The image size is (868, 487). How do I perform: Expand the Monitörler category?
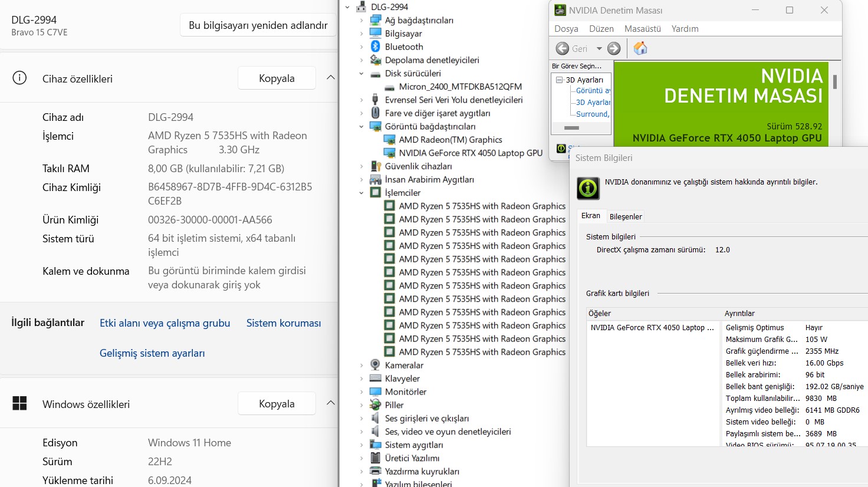[361, 391]
